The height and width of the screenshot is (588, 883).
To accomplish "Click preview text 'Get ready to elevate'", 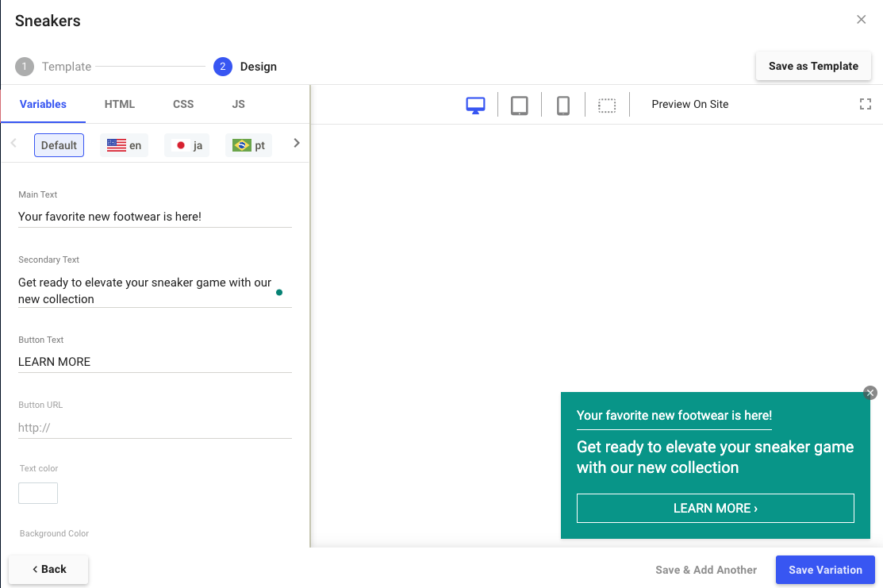I will click(715, 457).
